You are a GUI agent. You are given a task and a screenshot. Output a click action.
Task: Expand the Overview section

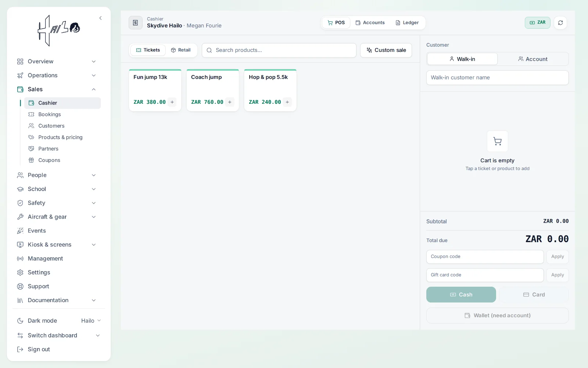57,61
